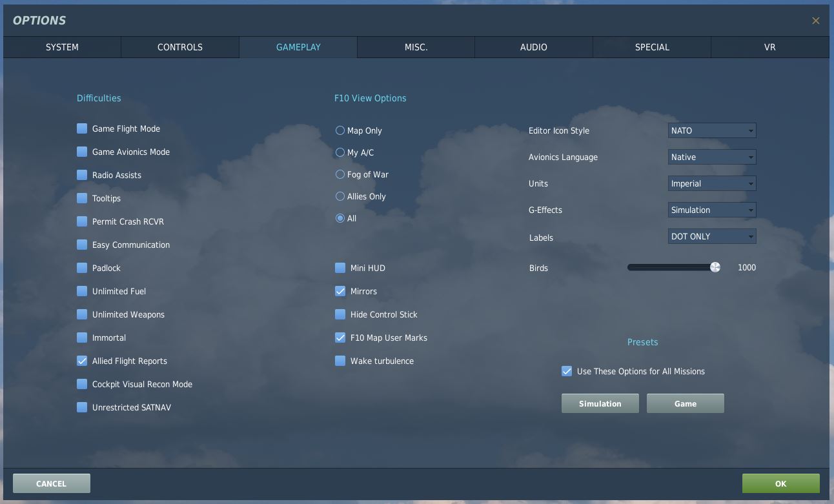Turn on Tooltips checkbox
The image size is (834, 504).
click(x=82, y=198)
